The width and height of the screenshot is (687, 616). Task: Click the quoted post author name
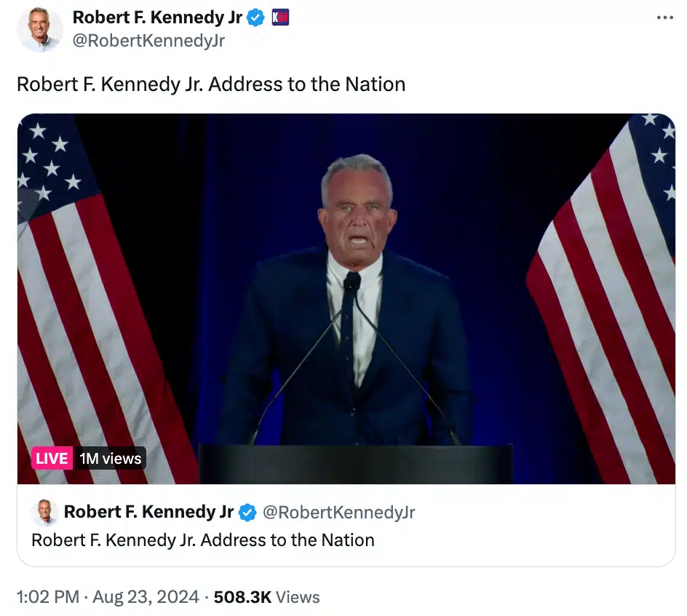pos(148,512)
